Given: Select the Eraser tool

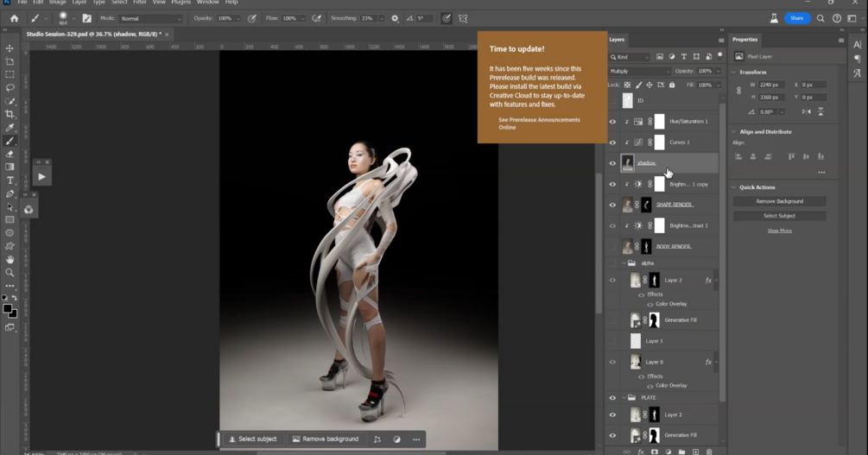Looking at the screenshot, I should [x=10, y=154].
